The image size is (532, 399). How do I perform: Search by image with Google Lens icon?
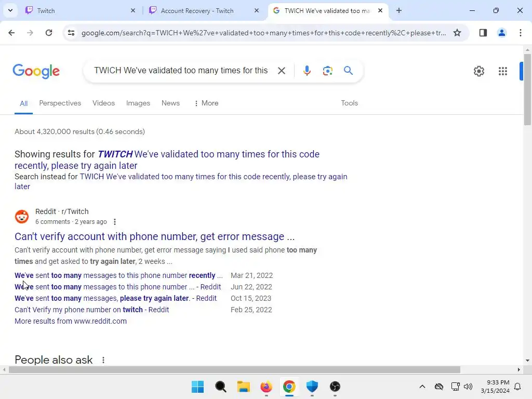click(327, 71)
